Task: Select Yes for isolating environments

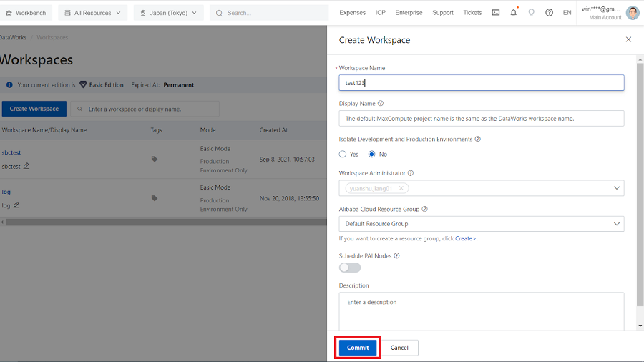Action: (x=343, y=155)
